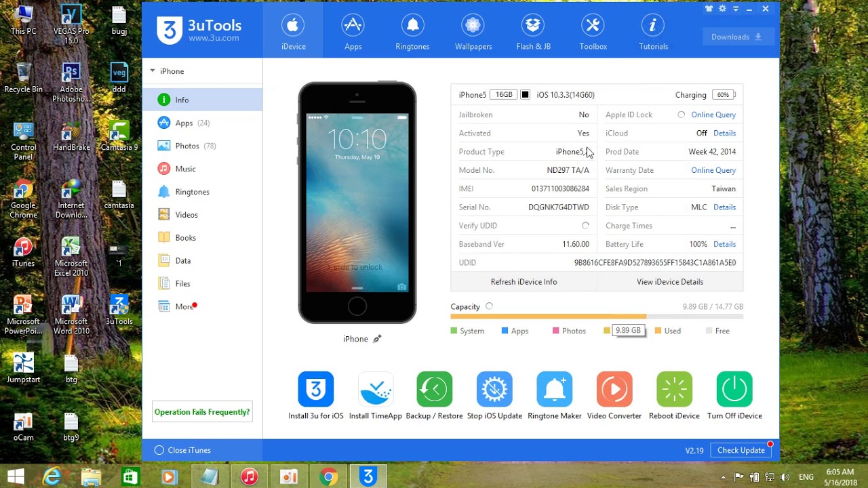Open iTunes from the taskbar
Screen dimensions: 868x488
[x=250, y=477]
